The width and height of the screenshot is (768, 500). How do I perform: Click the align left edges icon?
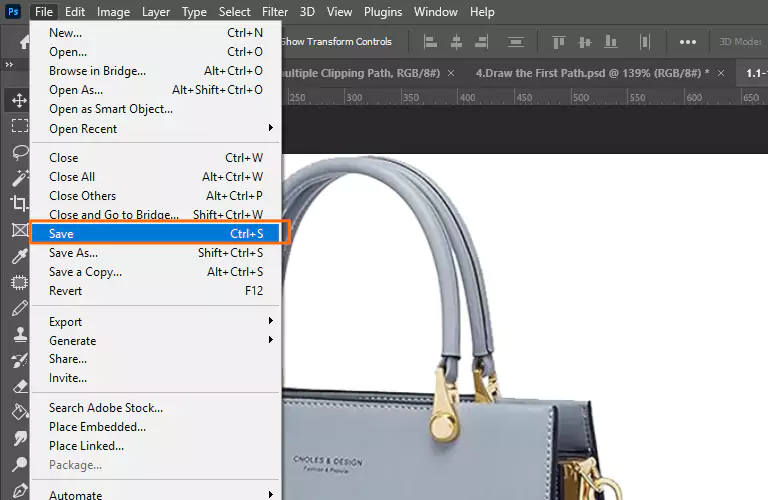(431, 42)
